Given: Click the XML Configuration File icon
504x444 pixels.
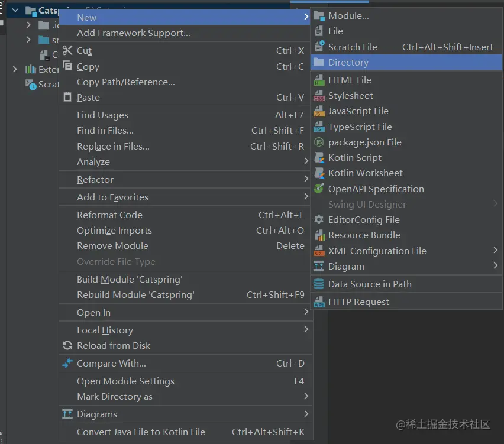Looking at the screenshot, I should 319,251.
